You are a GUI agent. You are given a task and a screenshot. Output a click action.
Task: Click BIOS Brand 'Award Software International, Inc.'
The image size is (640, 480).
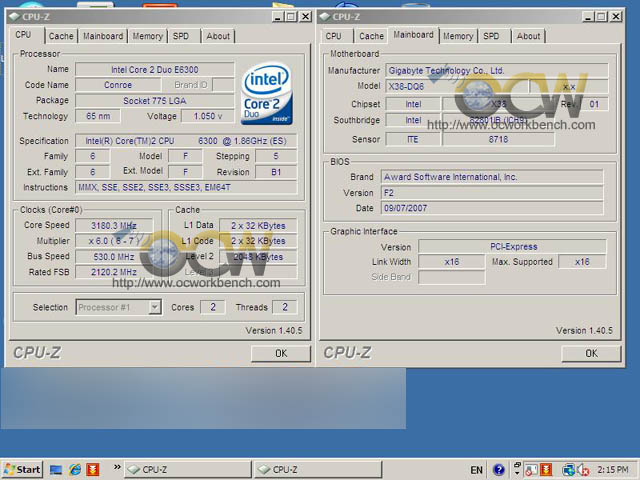click(492, 177)
